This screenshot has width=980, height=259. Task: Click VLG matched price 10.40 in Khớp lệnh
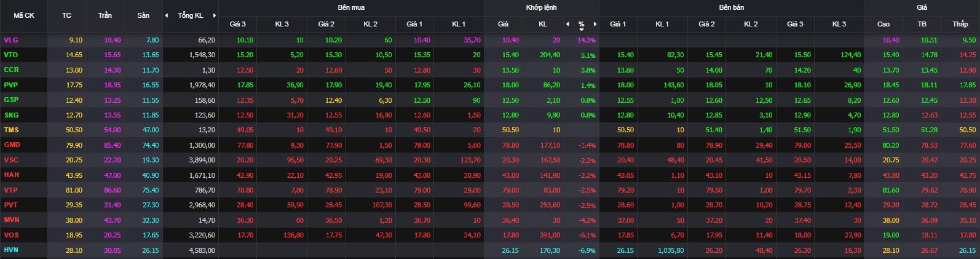510,40
